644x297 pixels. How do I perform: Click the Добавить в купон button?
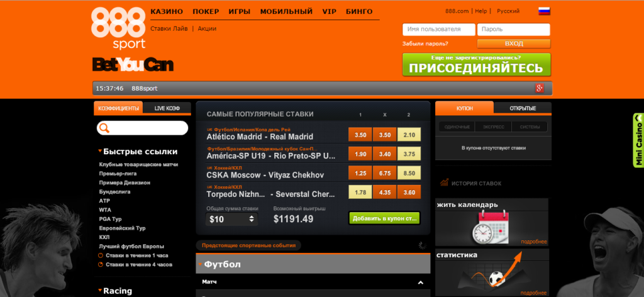384,218
